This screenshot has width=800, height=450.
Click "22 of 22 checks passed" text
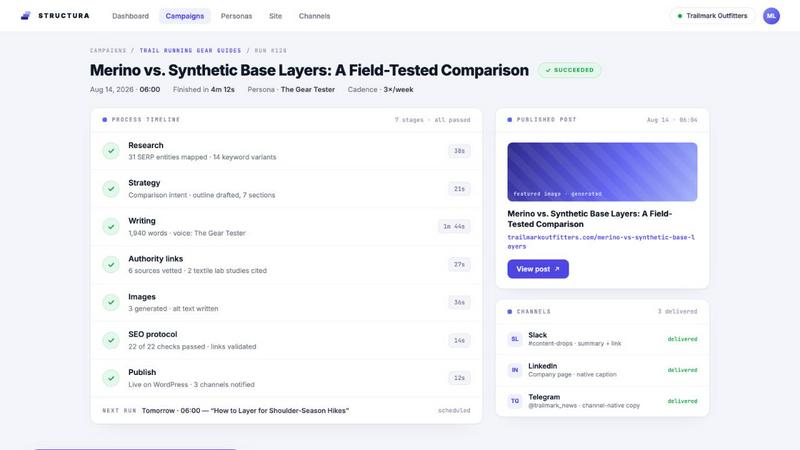[167, 346]
